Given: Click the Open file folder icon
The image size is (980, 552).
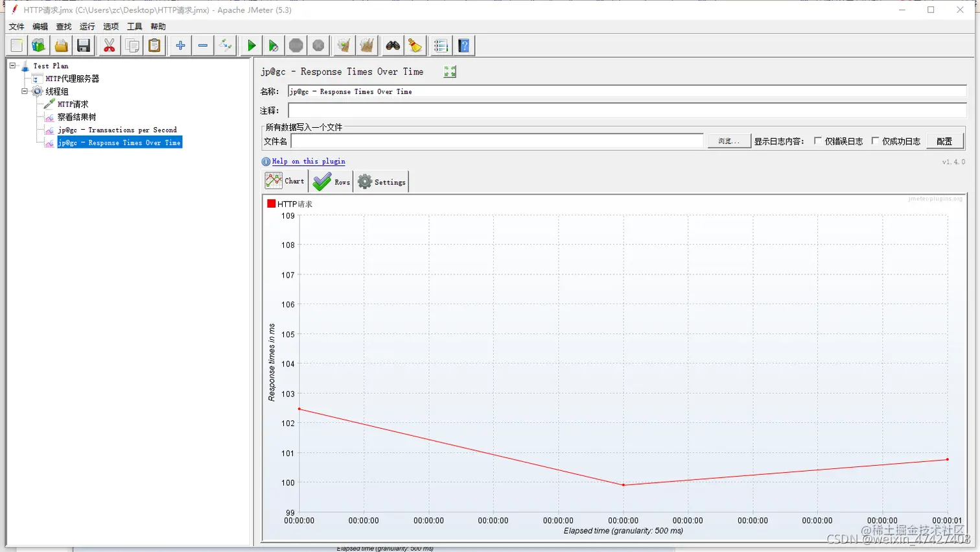Looking at the screenshot, I should pyautogui.click(x=61, y=45).
